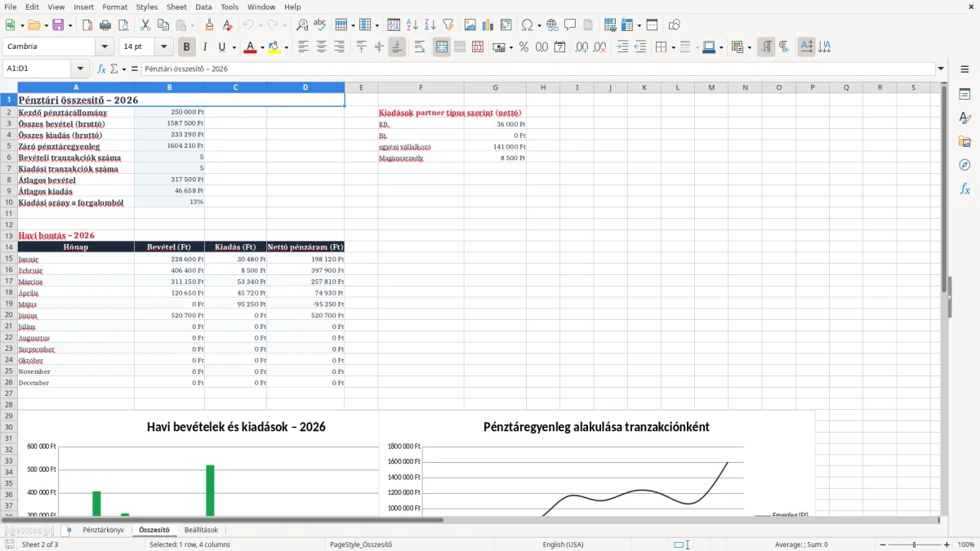The height and width of the screenshot is (551, 980).
Task: Toggle Align Bottom vertical alignment
Action: 397,47
